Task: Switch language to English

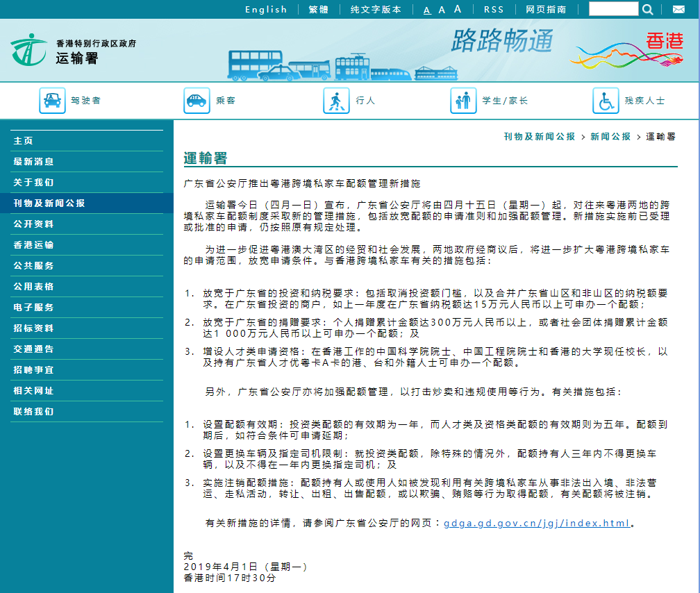Action: (266, 10)
